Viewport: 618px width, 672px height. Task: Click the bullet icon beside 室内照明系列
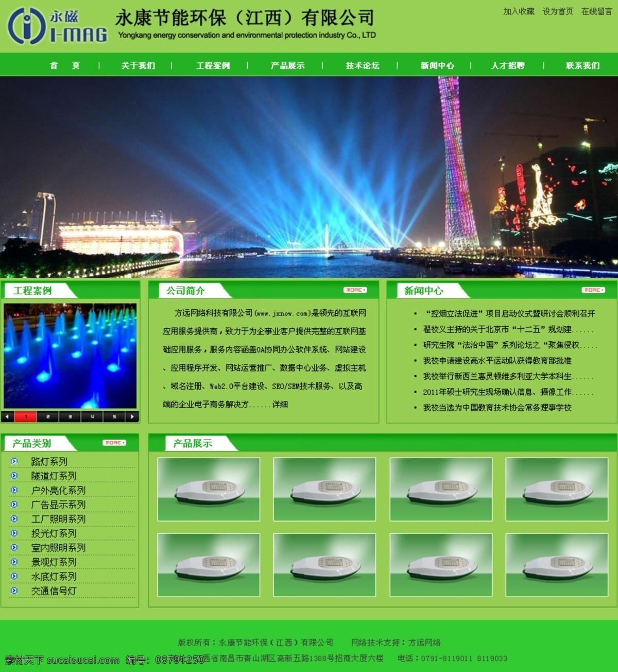pos(14,548)
